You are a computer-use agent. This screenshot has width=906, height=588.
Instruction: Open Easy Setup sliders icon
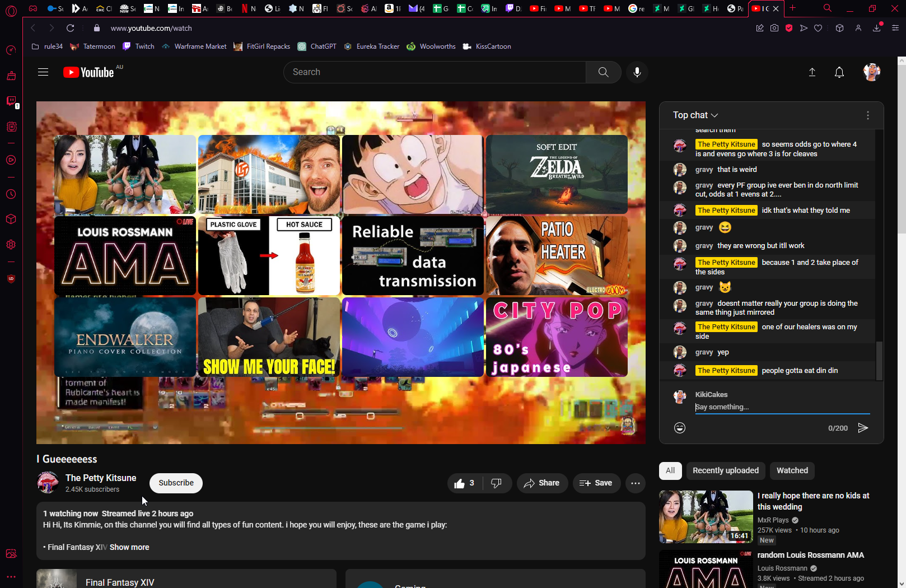895,28
